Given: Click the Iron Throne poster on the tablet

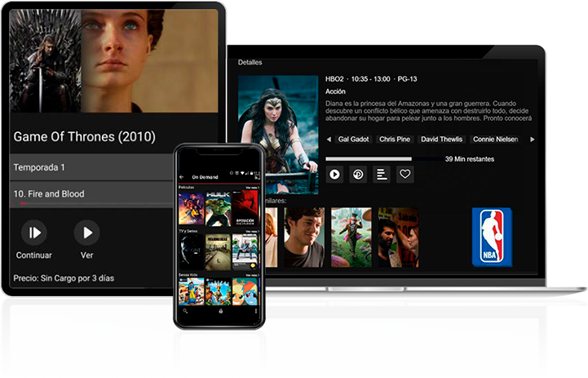Looking at the screenshot, I should click(46, 60).
